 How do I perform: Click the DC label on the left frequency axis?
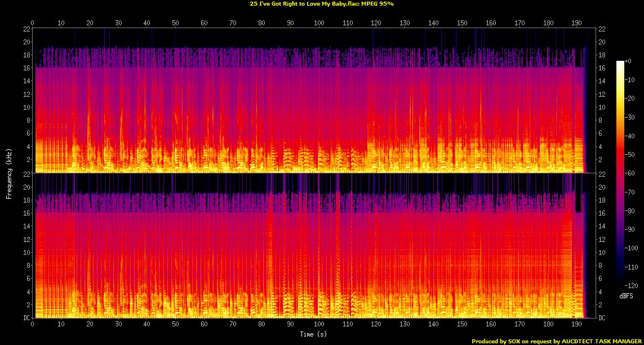pos(26,318)
